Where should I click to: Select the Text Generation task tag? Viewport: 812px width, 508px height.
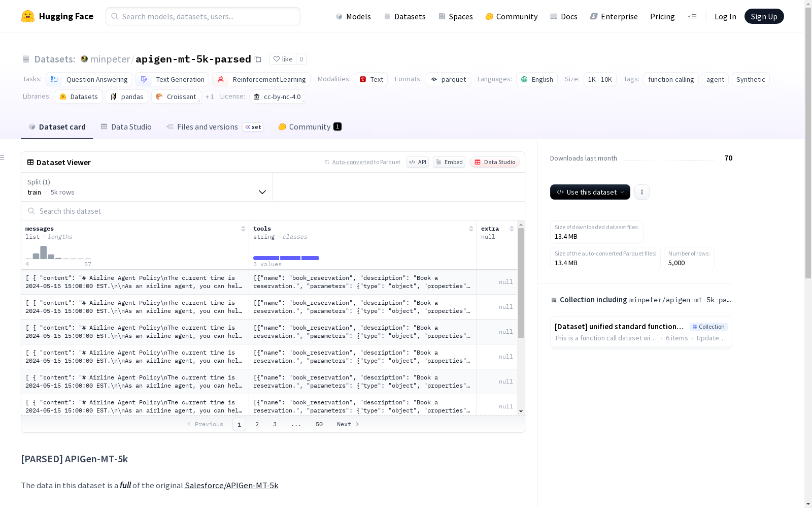173,79
